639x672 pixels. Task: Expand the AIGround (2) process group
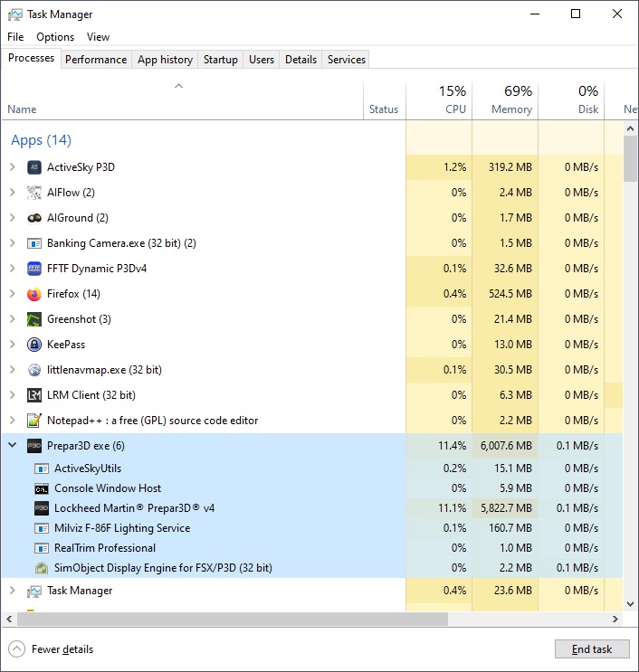pos(13,218)
